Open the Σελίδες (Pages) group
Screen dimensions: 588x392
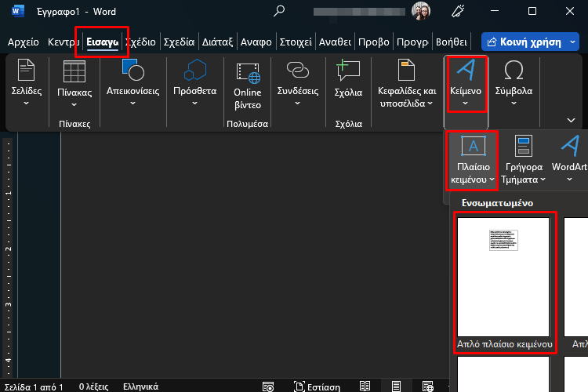(x=26, y=82)
